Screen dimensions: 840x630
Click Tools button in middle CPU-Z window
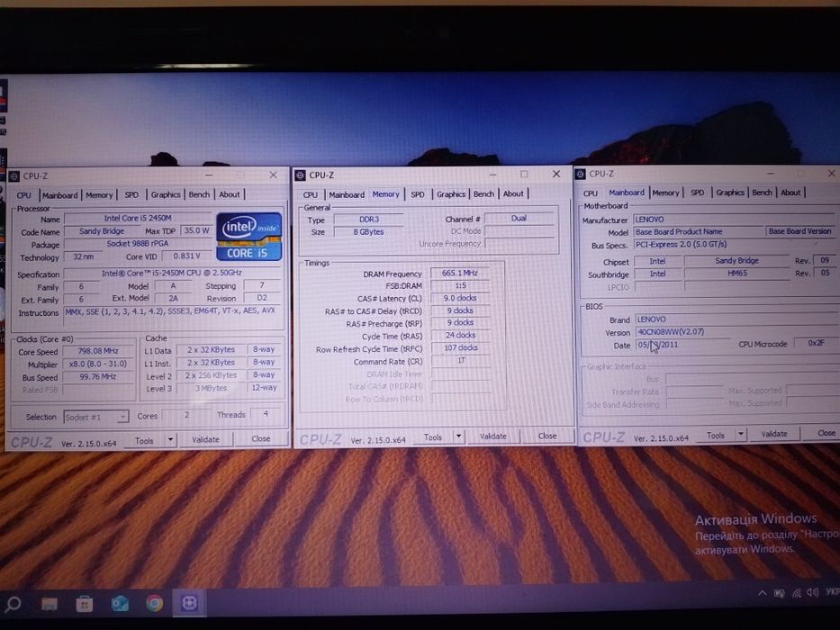[x=433, y=437]
